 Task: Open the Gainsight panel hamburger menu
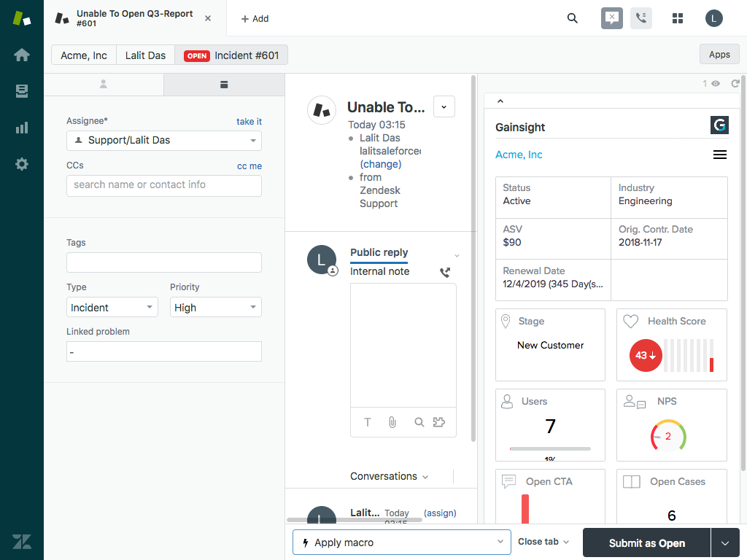click(720, 155)
